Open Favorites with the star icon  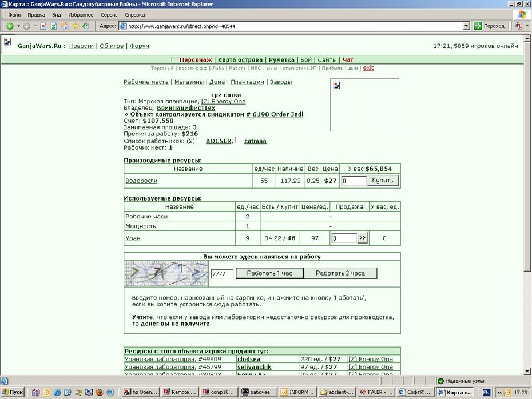pos(76,26)
